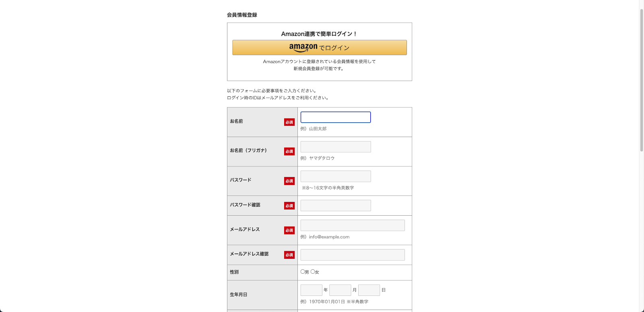Focus the お名前 input field
644x312 pixels.
[x=336, y=117]
